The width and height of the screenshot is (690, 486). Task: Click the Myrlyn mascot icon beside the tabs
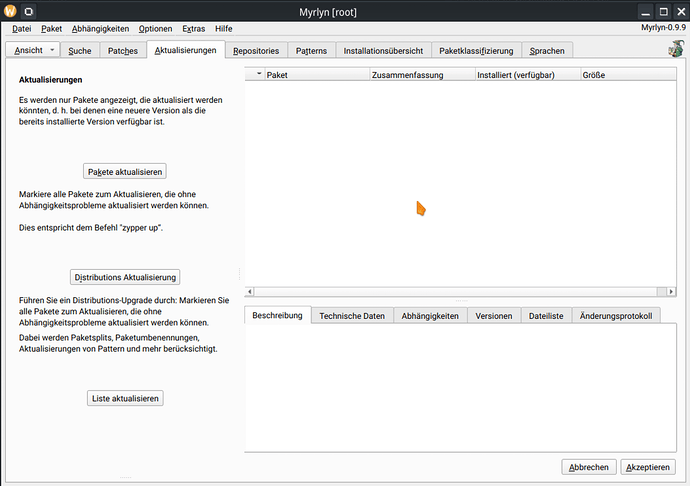click(x=675, y=50)
